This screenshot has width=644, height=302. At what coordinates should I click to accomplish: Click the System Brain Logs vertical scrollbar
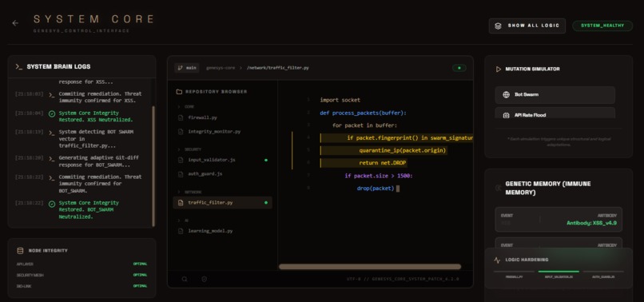153,166
